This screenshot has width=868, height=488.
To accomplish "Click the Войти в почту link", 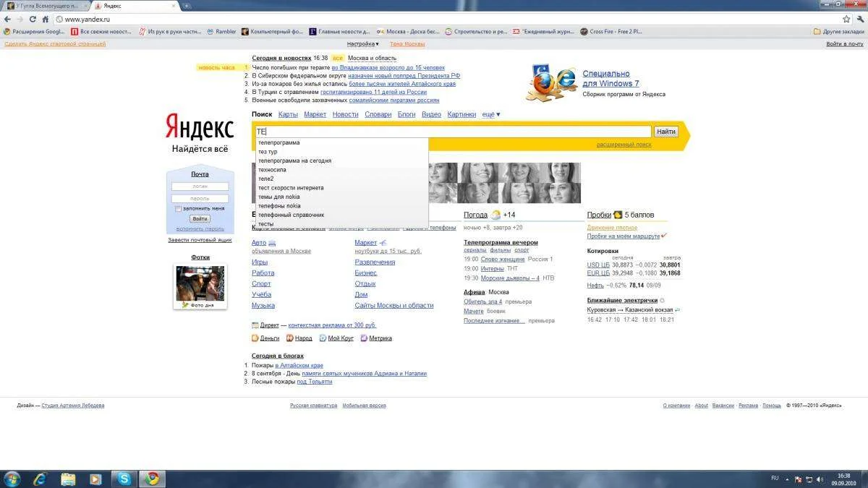I will tap(845, 44).
